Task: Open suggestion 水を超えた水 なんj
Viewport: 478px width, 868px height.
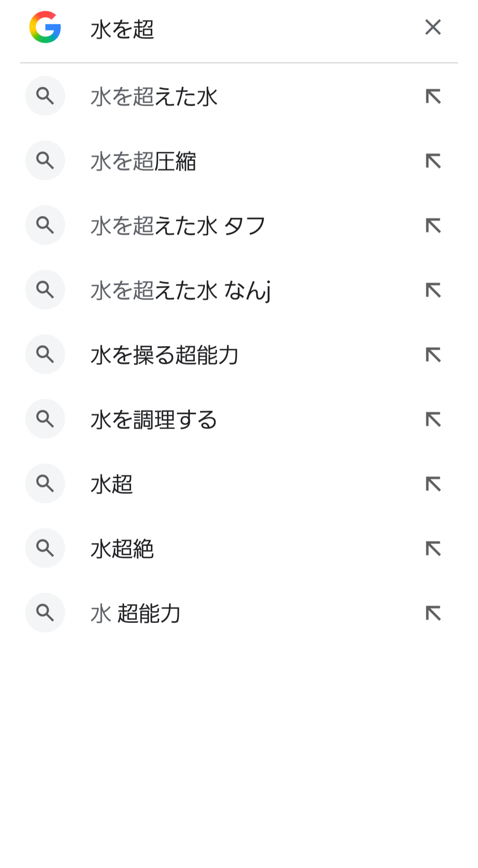Action: [181, 291]
